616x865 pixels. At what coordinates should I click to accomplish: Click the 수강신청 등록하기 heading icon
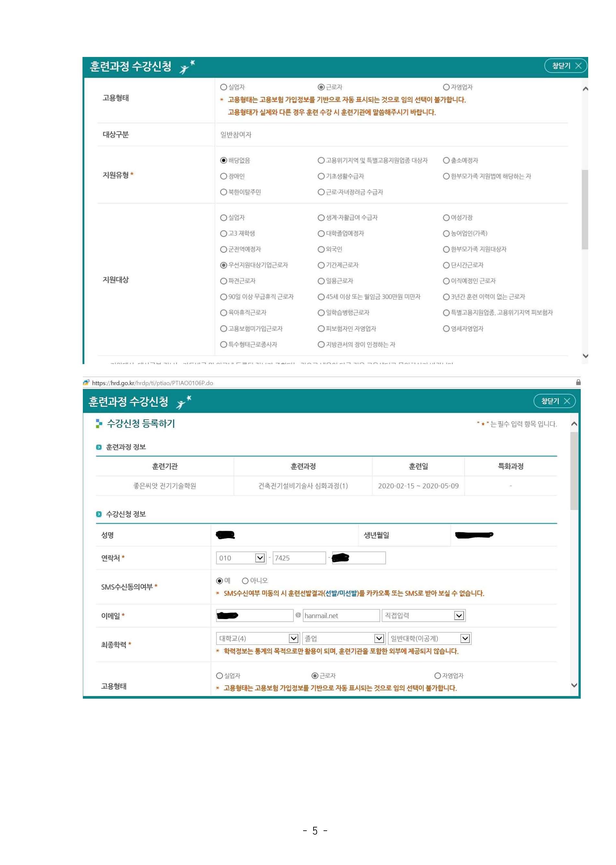coord(99,424)
